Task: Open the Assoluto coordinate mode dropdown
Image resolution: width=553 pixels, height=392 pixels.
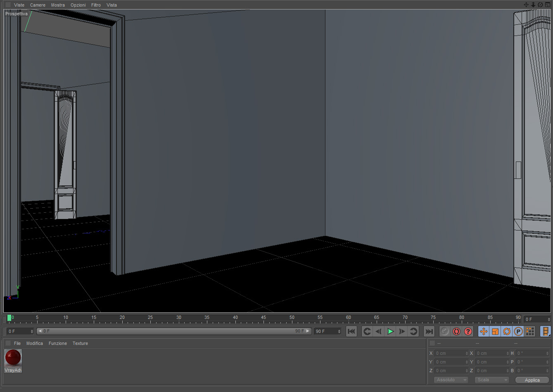Action: tap(451, 380)
